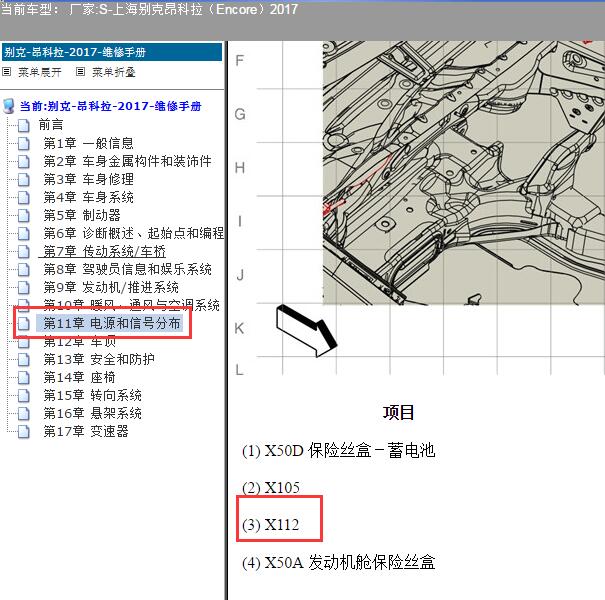
Task: Click the page icon for 第16章 悬架系统
Action: pos(24,414)
